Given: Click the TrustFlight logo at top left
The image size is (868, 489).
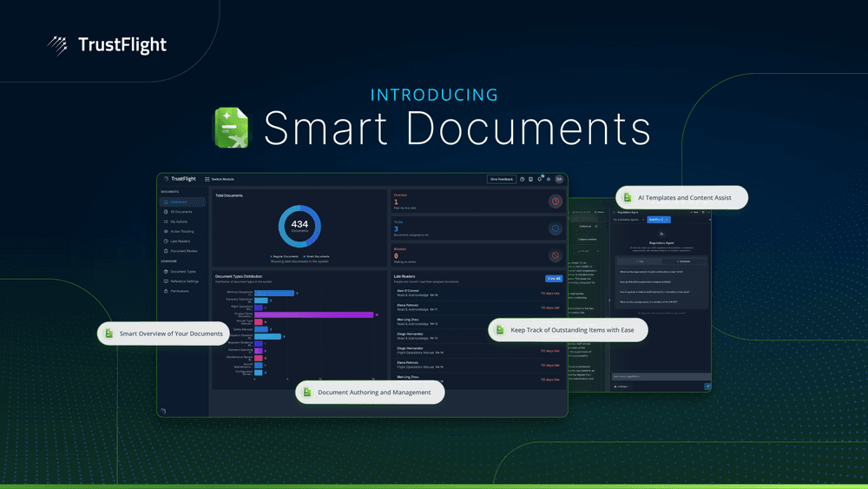Looking at the screenshot, I should pos(106,44).
